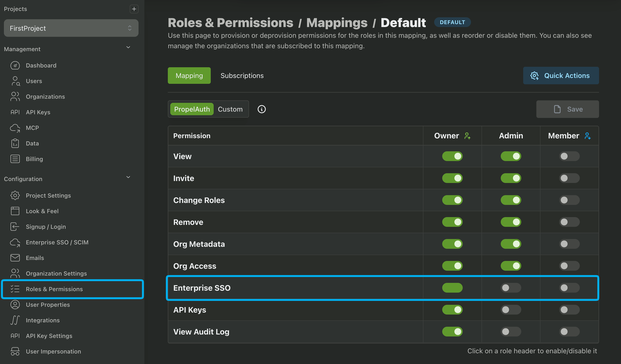Click the Enterprise SSO / SCIM cloud icon

(x=15, y=242)
